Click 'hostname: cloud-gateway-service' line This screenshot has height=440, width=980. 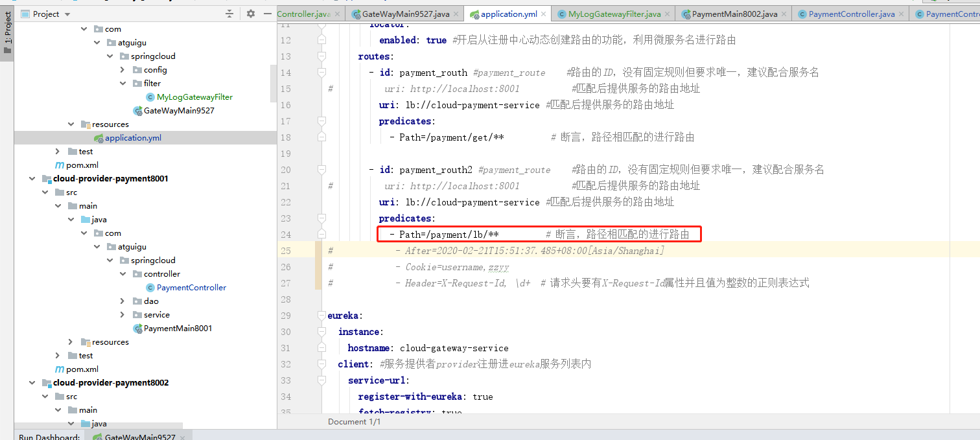pyautogui.click(x=428, y=348)
